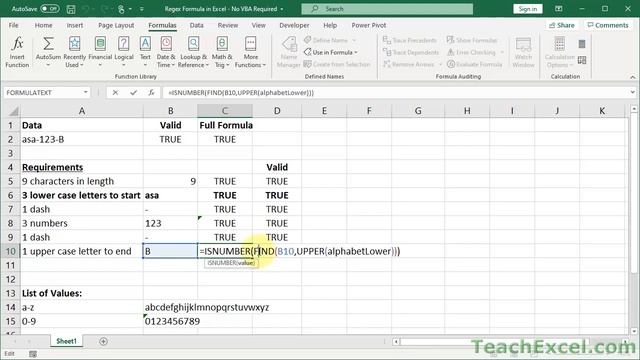Click Show Formulas

472,40
